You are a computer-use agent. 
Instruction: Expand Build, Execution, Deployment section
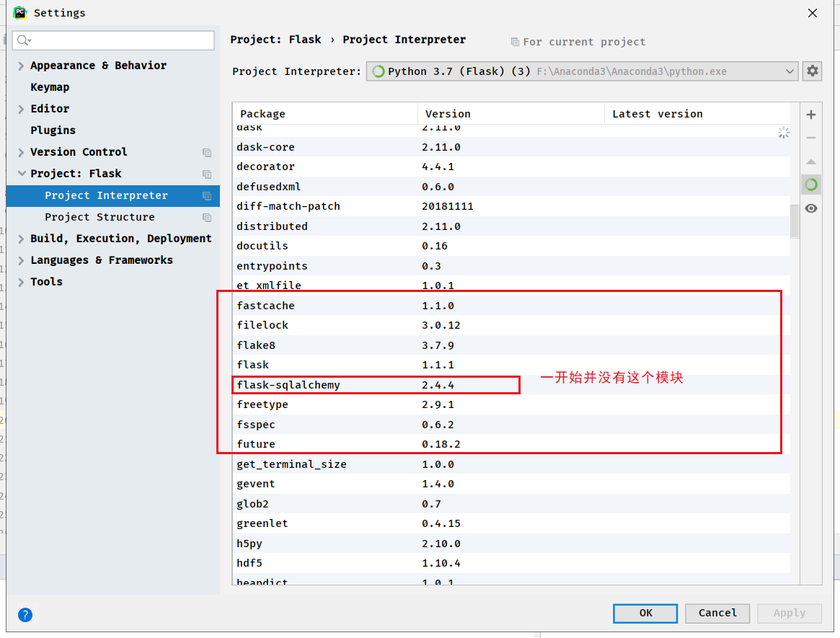pos(21,239)
